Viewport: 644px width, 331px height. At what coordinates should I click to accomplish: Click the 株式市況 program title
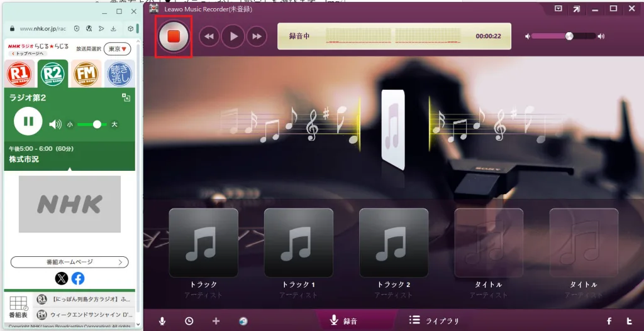click(24, 159)
